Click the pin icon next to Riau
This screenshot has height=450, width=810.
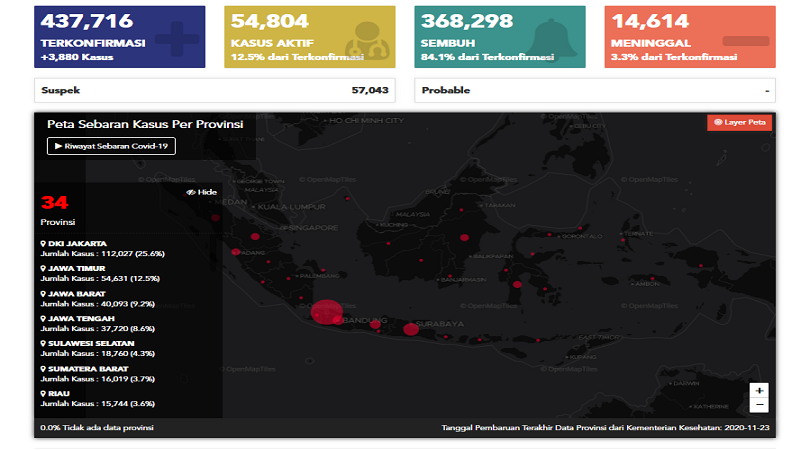click(x=43, y=393)
